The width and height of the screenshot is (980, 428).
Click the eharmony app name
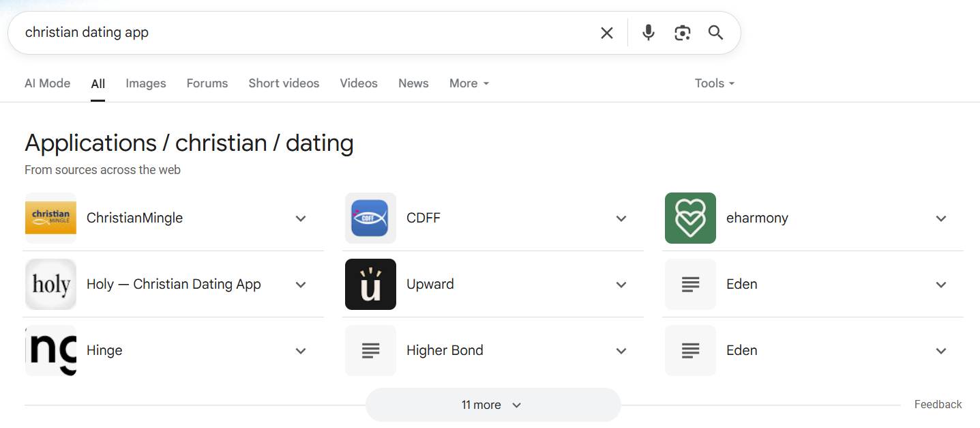pyautogui.click(x=757, y=218)
